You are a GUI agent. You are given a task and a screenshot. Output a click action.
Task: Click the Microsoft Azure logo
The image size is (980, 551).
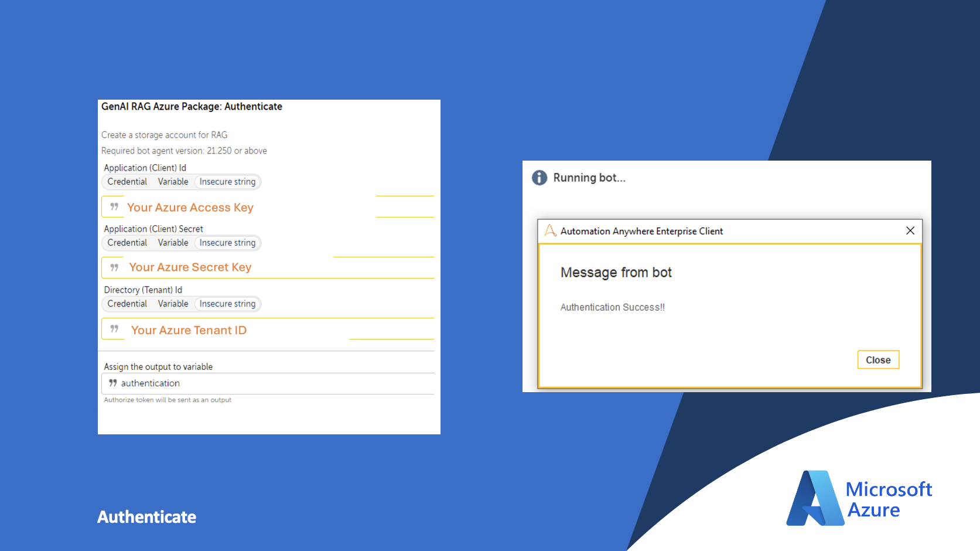(859, 498)
